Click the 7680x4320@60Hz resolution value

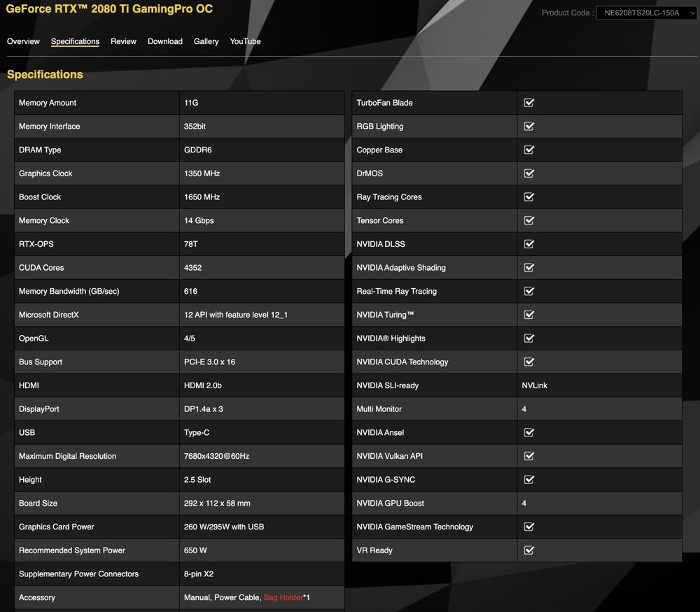click(x=216, y=456)
